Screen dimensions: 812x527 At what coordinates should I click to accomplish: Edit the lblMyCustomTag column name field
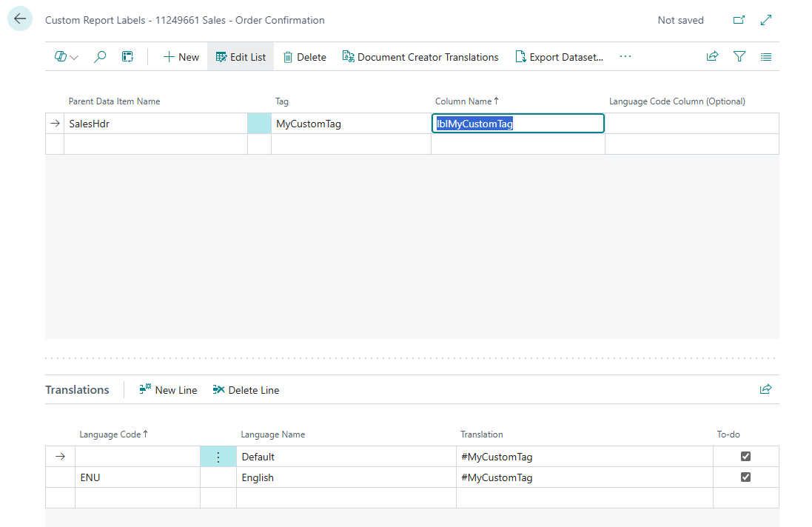[518, 124]
